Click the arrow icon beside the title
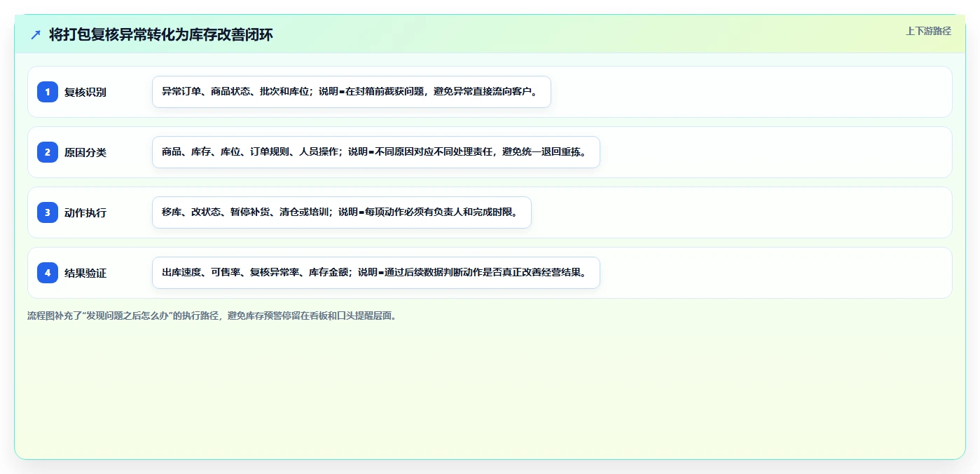Viewport: 980px width, 474px height. [x=36, y=35]
